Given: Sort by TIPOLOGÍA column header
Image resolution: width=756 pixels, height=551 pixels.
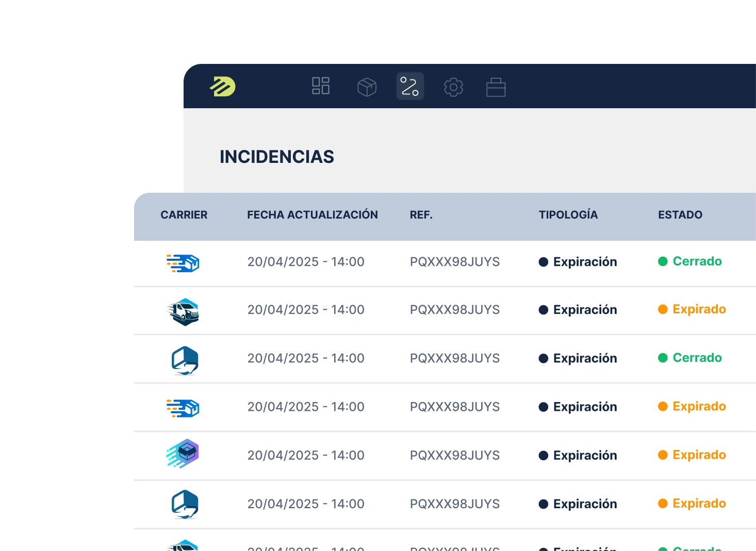Looking at the screenshot, I should [568, 215].
